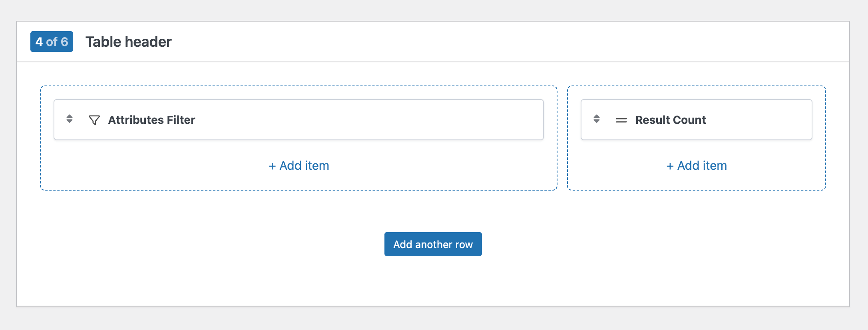Click the Table header title
Viewport: 868px width, 330px height.
(128, 42)
